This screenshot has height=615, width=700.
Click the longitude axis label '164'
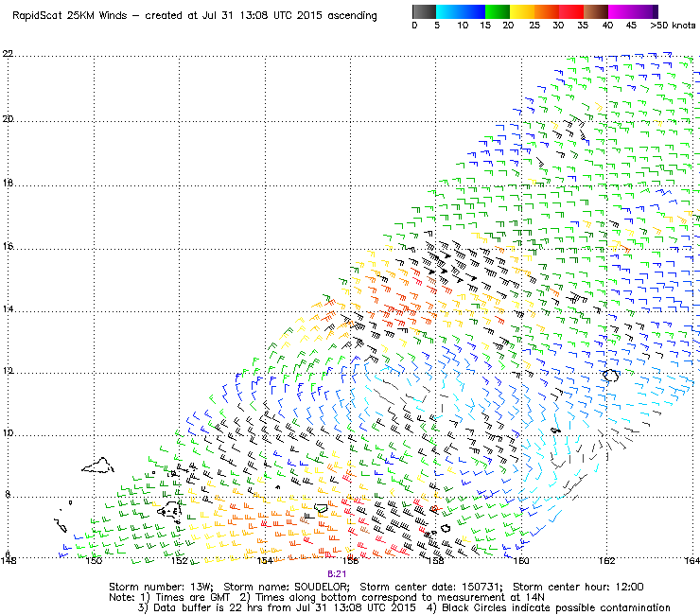click(692, 560)
